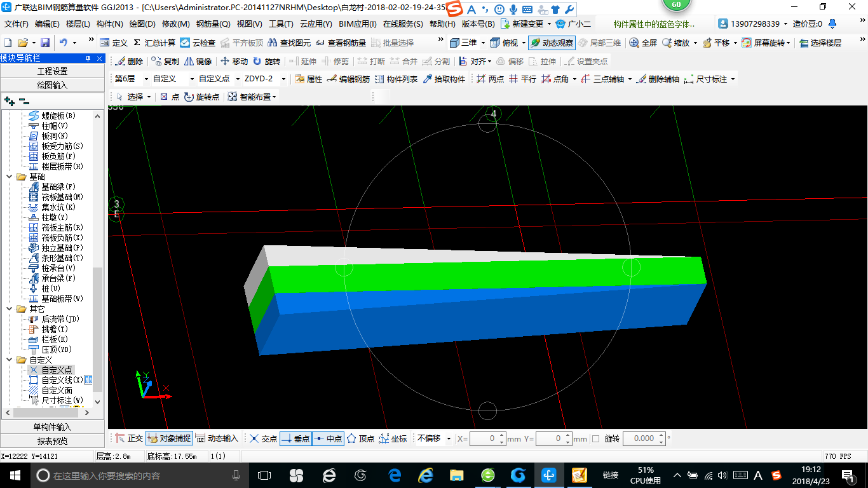Open the 钢筋量(Q) menu
The width and height of the screenshot is (868, 488).
[x=213, y=24]
